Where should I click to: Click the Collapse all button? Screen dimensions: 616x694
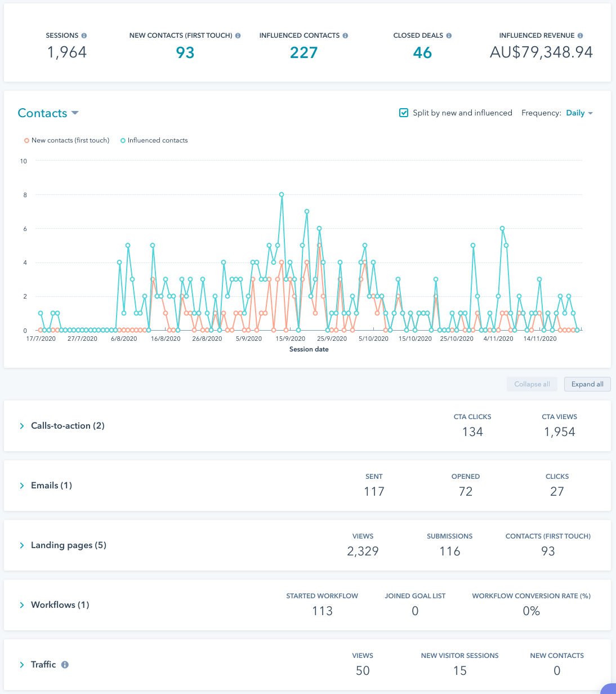click(x=532, y=384)
